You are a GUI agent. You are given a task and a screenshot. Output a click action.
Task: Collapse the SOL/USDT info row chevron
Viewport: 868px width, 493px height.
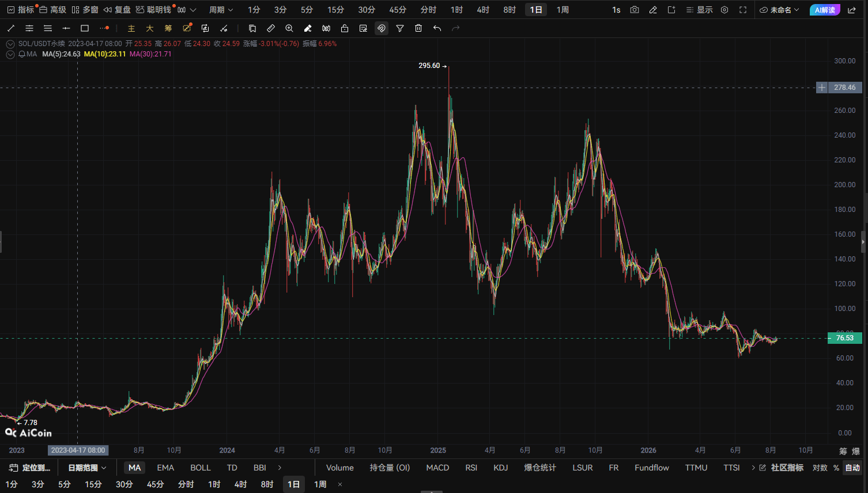click(x=10, y=44)
